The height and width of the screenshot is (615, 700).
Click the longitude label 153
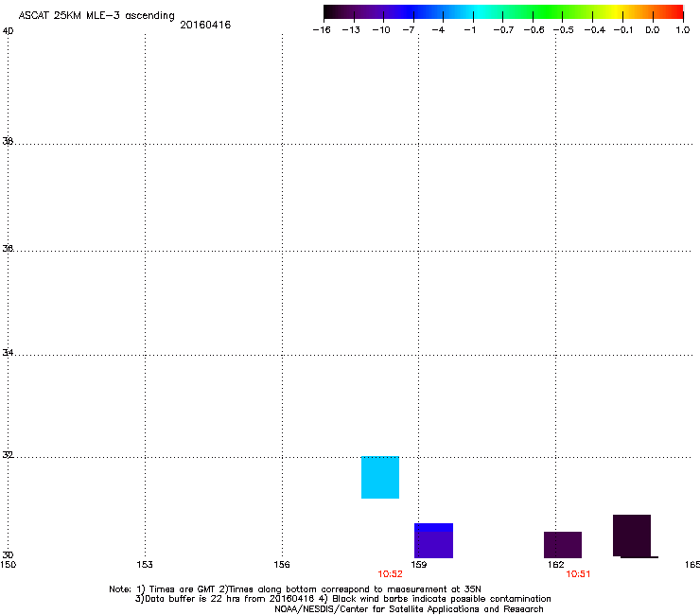click(x=145, y=565)
